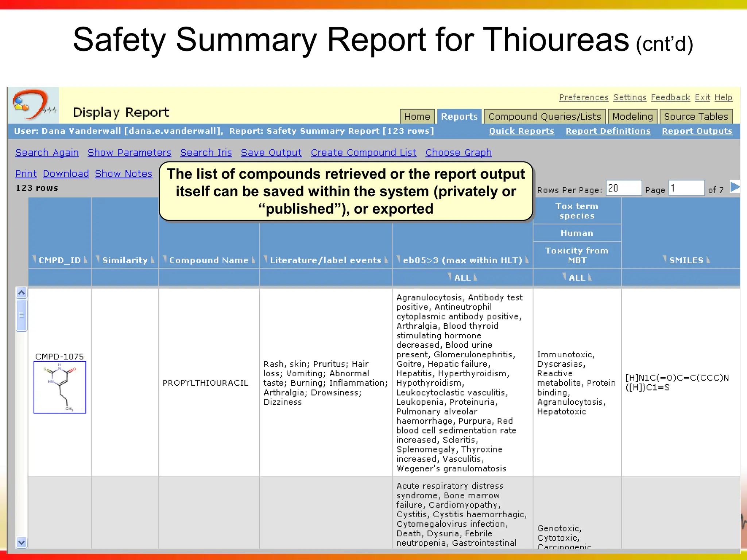The image size is (747, 560).
Task: Click sort arrow right of Literature/label events
Action: pos(386,260)
